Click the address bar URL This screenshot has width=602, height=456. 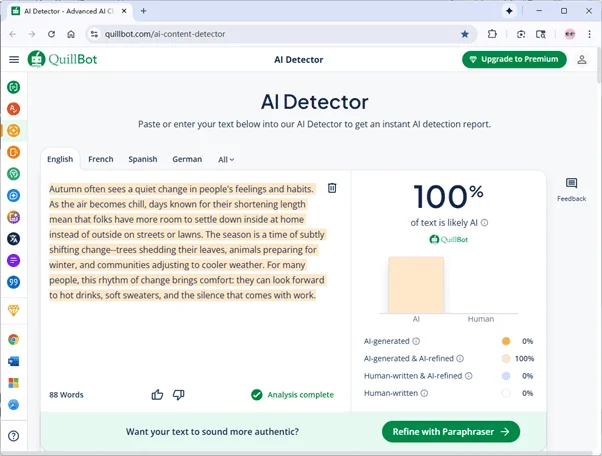[165, 34]
